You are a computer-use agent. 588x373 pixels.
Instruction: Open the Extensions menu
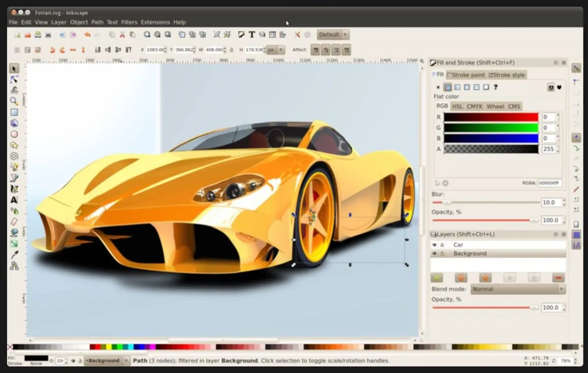click(155, 22)
